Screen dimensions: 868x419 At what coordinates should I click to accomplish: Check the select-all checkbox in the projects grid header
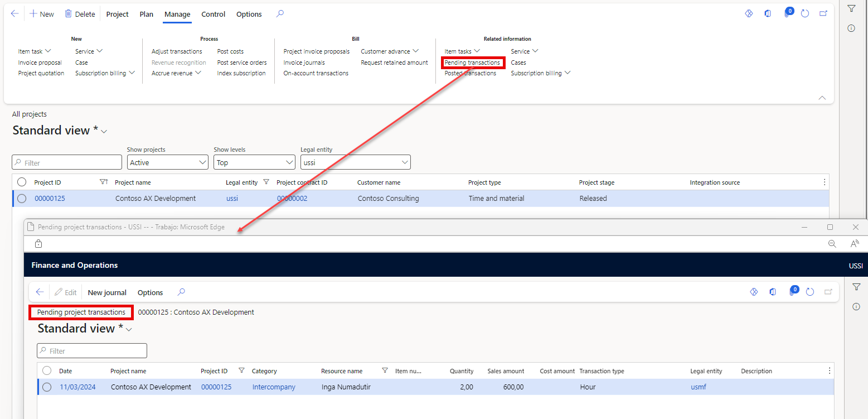coord(21,182)
